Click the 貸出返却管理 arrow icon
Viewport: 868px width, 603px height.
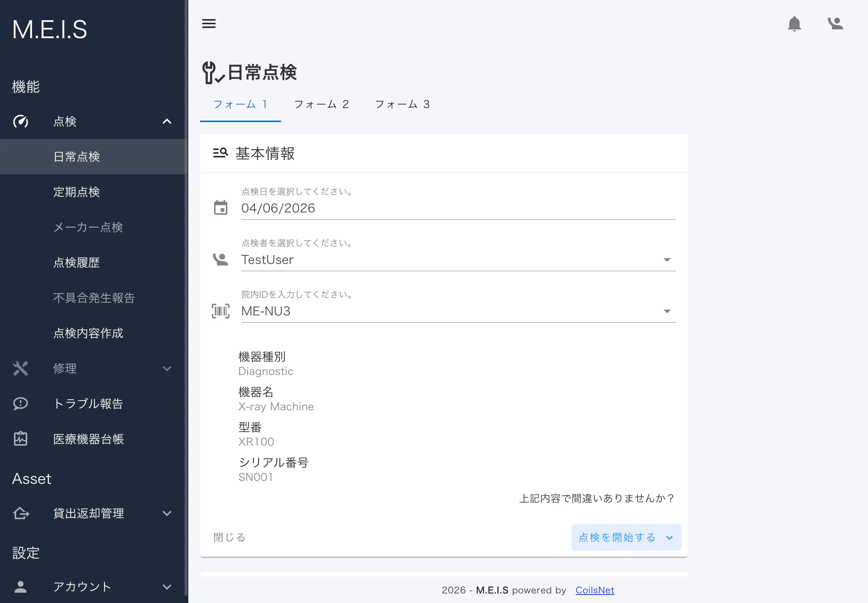coord(21,513)
